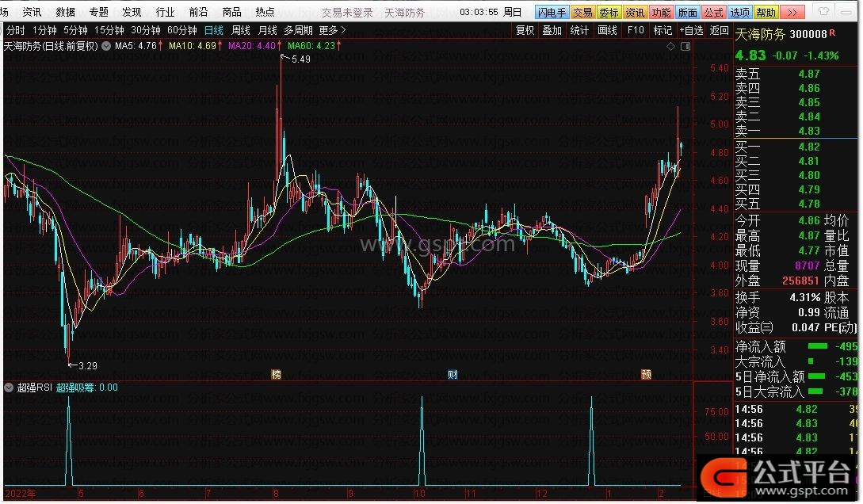Open the 功能 button
This screenshot has height=504, width=863.
point(661,12)
